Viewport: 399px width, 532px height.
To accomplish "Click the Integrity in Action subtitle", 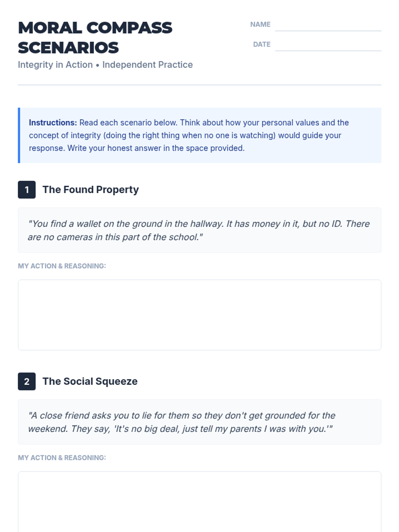I will tap(55, 65).
